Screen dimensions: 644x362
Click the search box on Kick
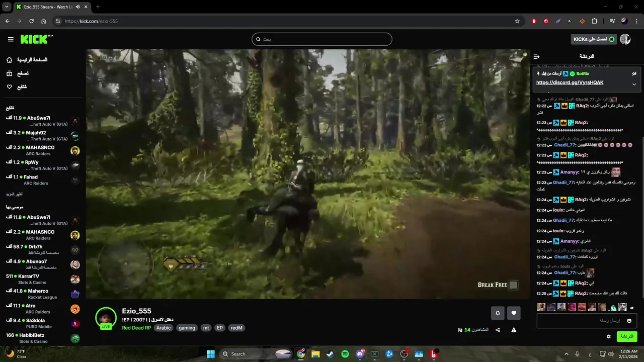coord(321,39)
